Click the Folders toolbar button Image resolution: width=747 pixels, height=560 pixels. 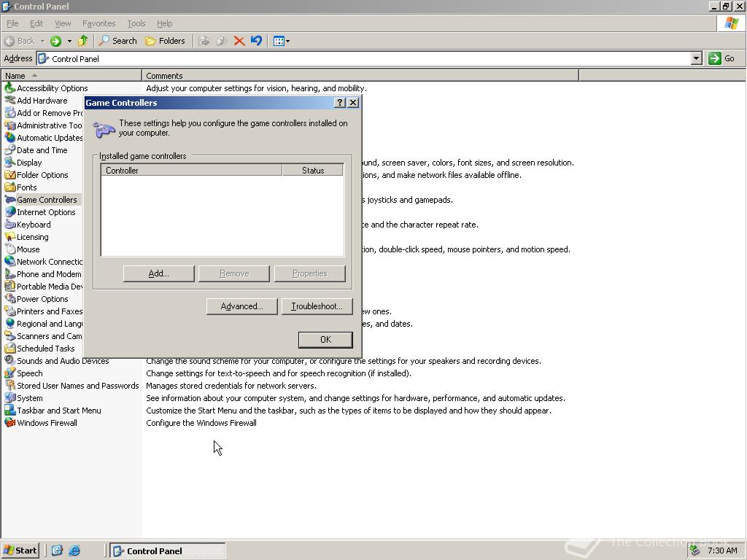click(x=165, y=41)
